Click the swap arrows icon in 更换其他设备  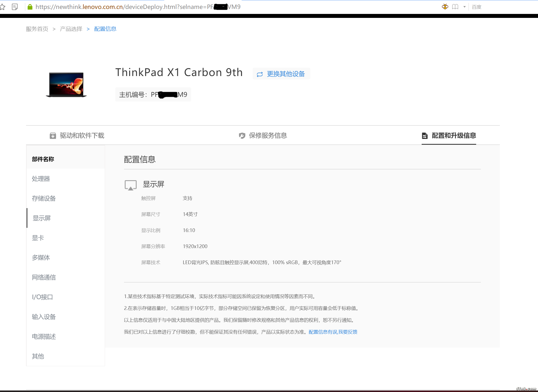tap(260, 74)
